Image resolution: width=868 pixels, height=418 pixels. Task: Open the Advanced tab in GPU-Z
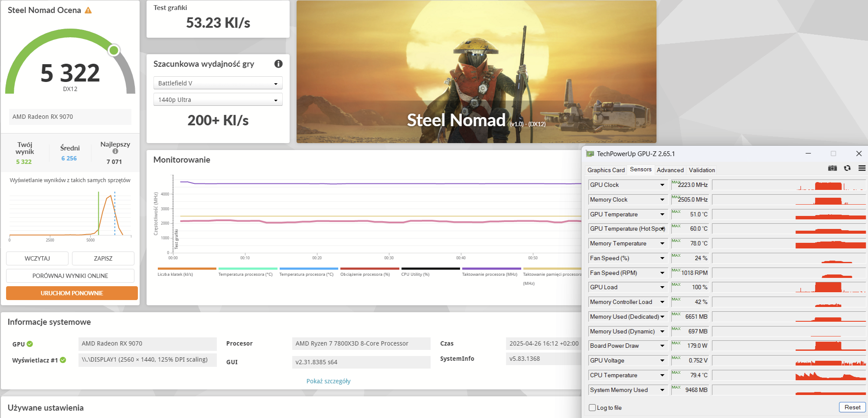point(670,170)
